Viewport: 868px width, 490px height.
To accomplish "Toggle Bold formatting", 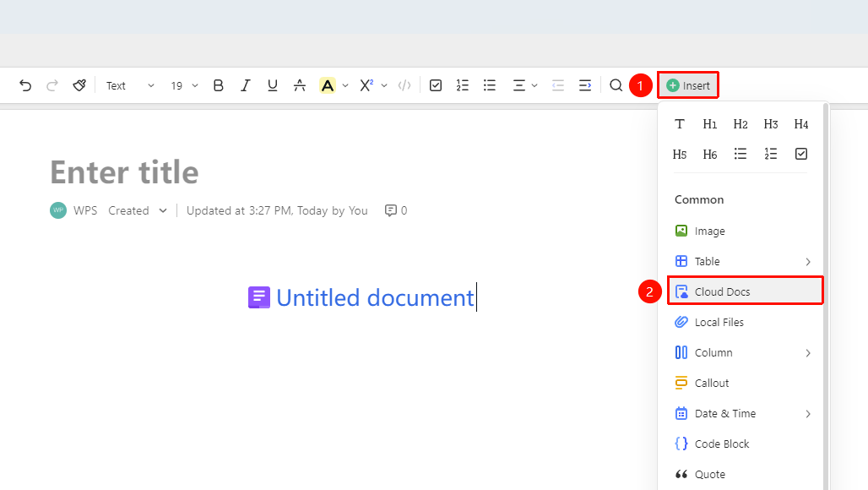I will tap(218, 85).
